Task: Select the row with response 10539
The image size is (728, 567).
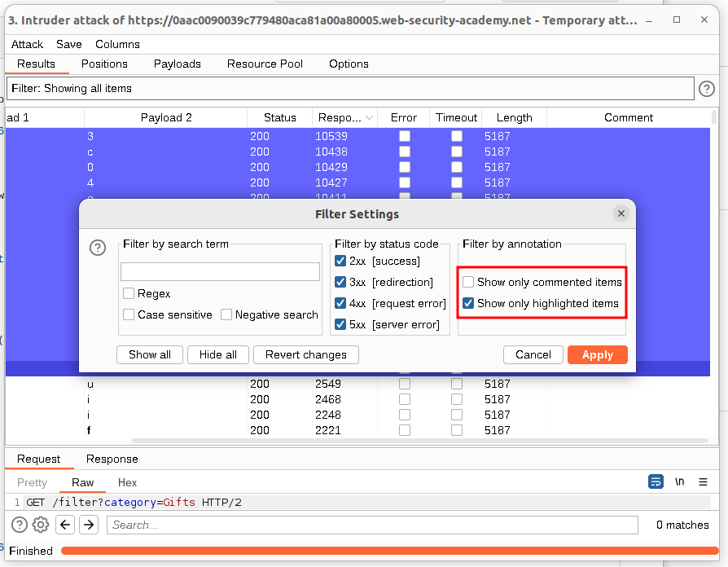Action: [357, 136]
